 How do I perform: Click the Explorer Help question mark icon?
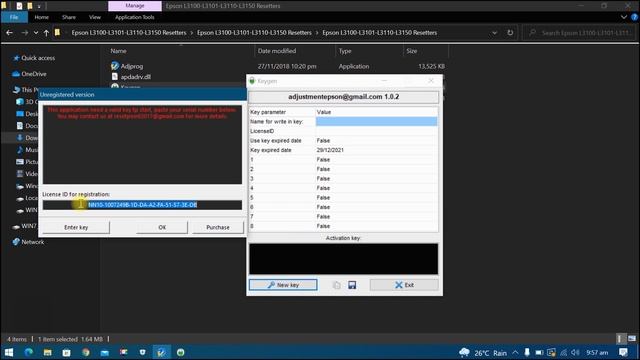coord(634,17)
